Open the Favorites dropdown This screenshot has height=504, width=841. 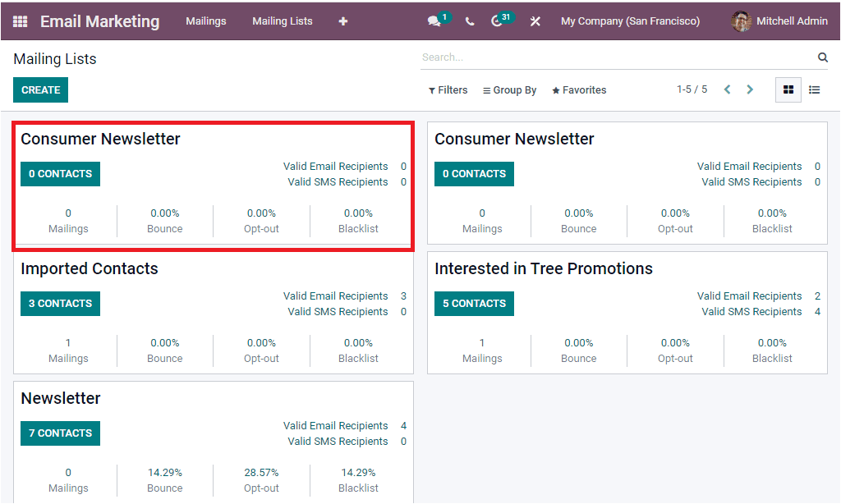[x=578, y=89]
